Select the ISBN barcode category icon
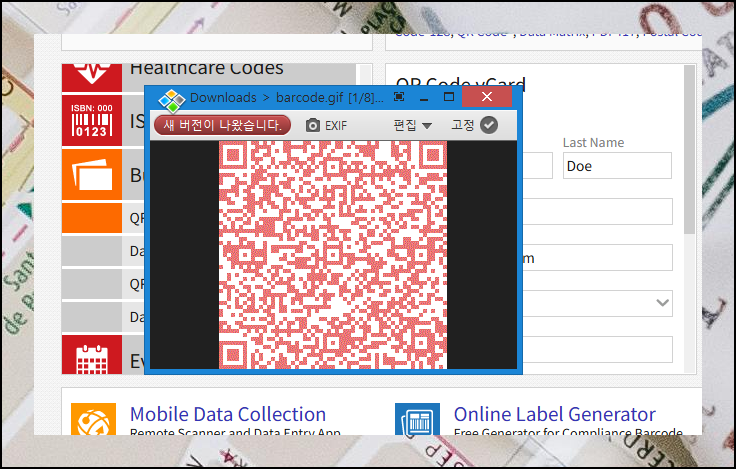 coord(92,121)
